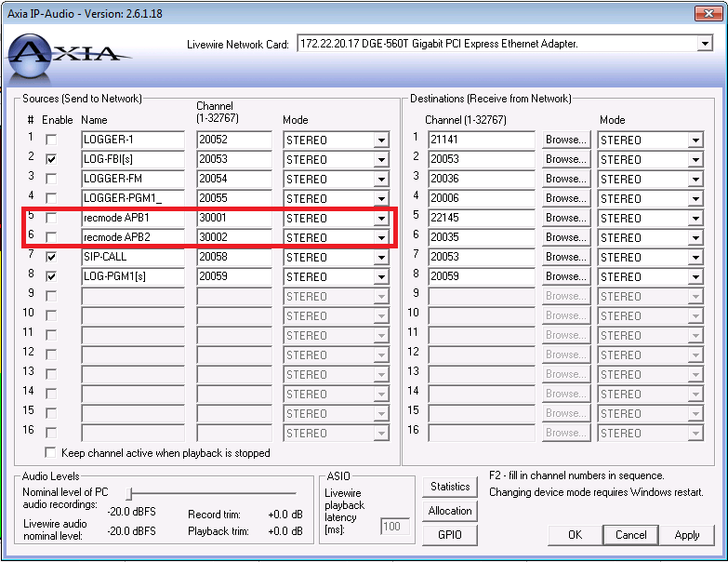
Task: Open the GPIO settings
Action: pyautogui.click(x=450, y=535)
